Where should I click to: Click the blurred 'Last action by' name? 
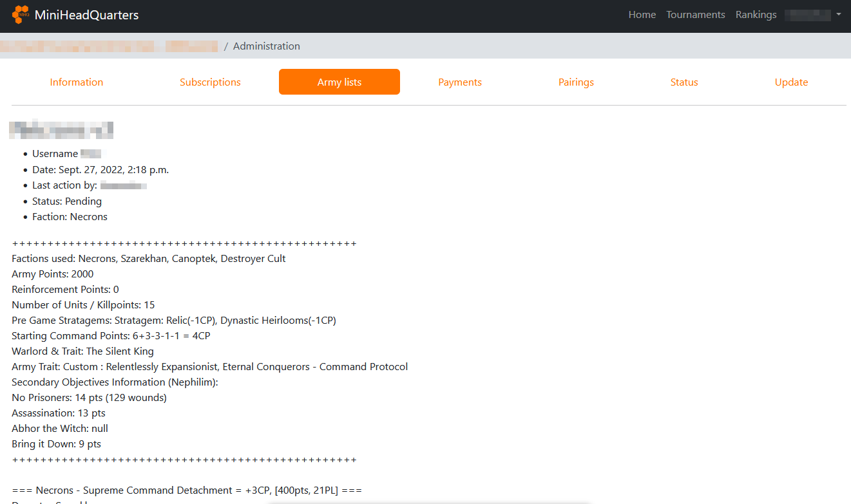(124, 186)
